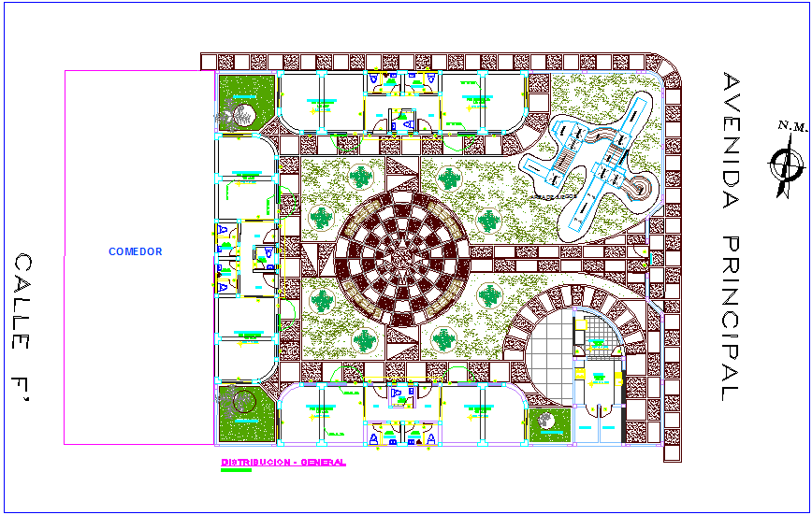Select the DISTRIBUCION - GENERAL drawing title
Image resolution: width=812 pixels, height=515 pixels.
tap(283, 463)
